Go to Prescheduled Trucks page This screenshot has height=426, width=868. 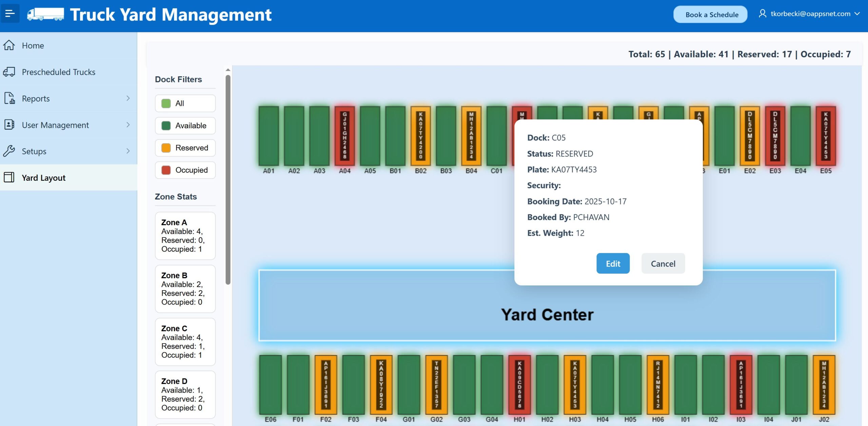pyautogui.click(x=58, y=72)
